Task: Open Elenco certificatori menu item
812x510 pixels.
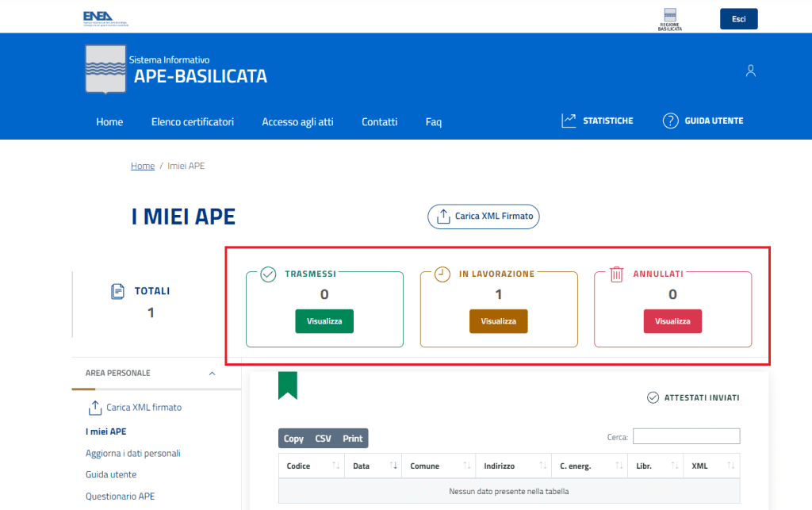Action: click(x=192, y=121)
